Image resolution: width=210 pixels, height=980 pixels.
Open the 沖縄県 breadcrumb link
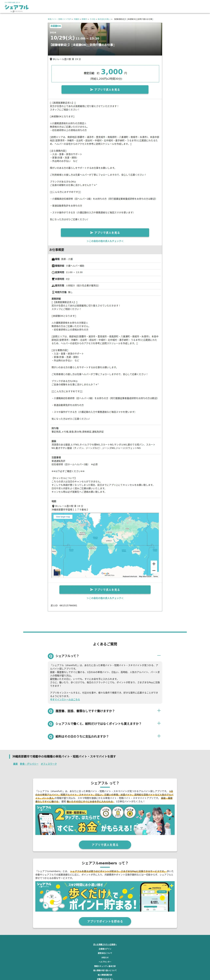76,19
